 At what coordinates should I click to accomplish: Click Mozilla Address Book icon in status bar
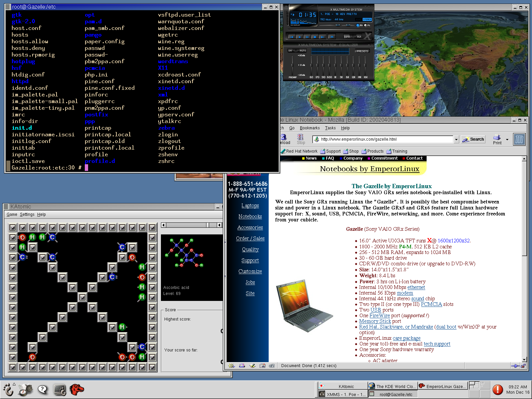coord(262,366)
